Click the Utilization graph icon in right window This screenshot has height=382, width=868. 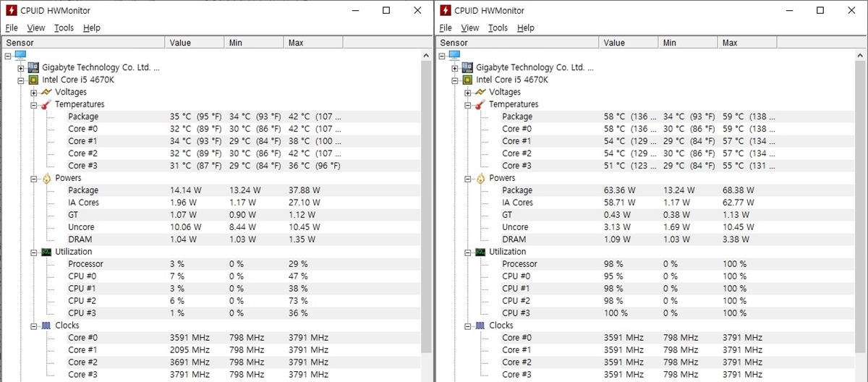click(x=480, y=252)
